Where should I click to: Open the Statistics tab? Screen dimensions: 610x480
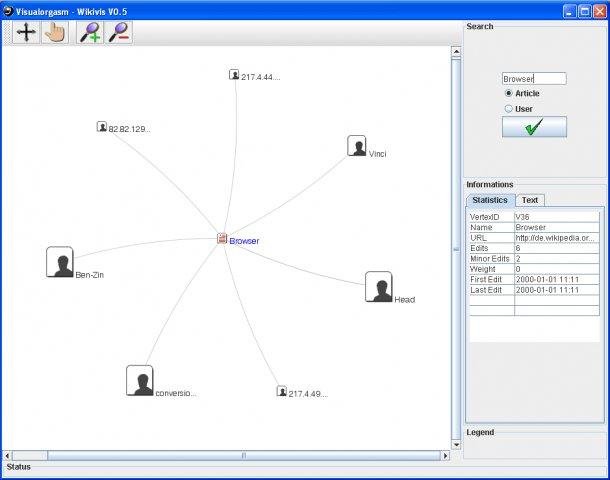(x=490, y=200)
